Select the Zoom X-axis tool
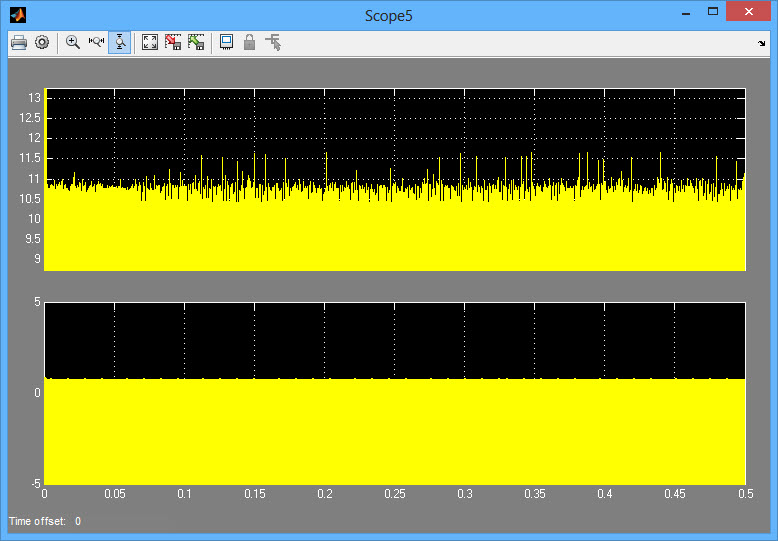778x541 pixels. point(96,42)
